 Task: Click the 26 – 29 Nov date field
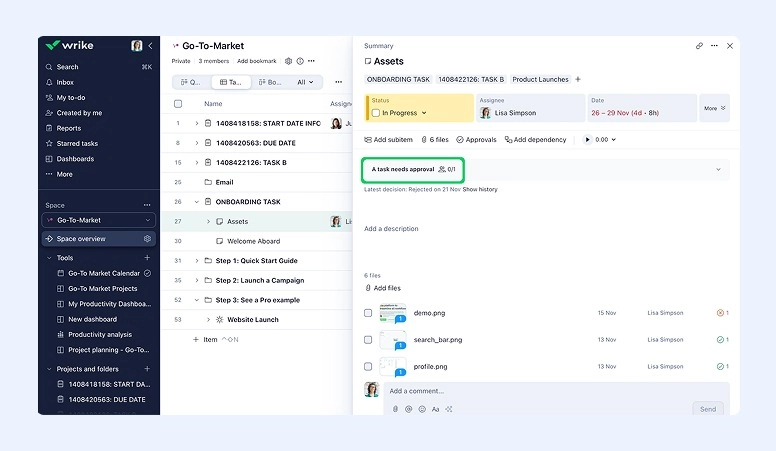coord(642,107)
